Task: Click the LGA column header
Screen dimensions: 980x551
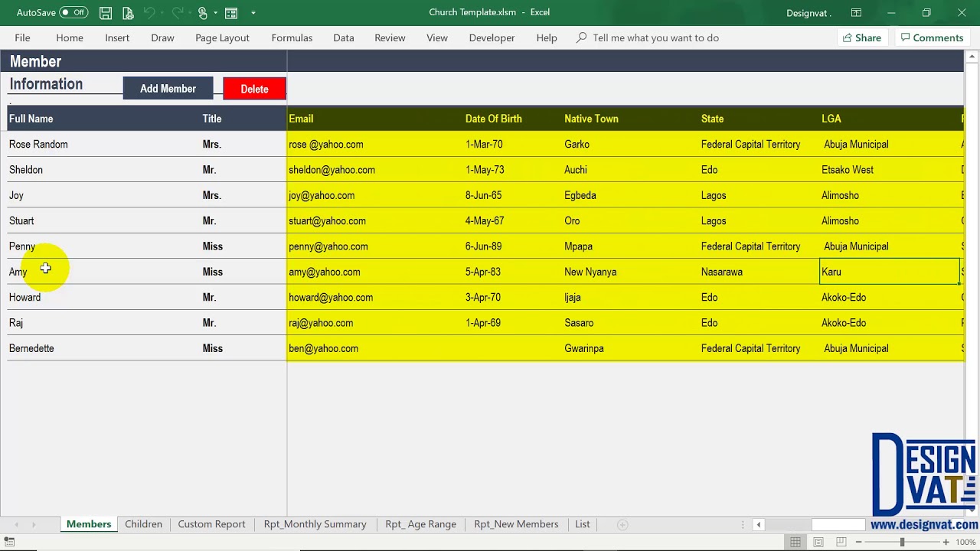Action: [831, 119]
